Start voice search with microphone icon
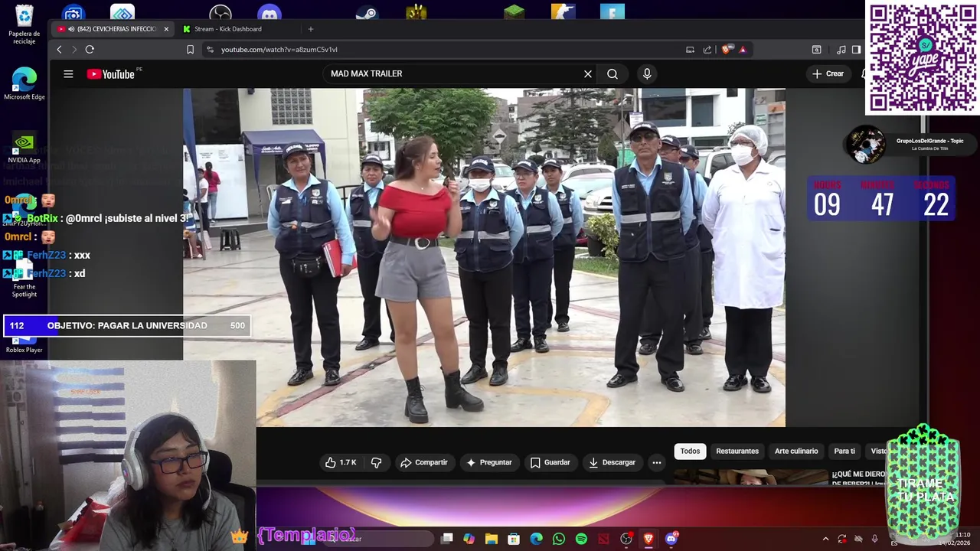This screenshot has height=551, width=980. pos(647,74)
